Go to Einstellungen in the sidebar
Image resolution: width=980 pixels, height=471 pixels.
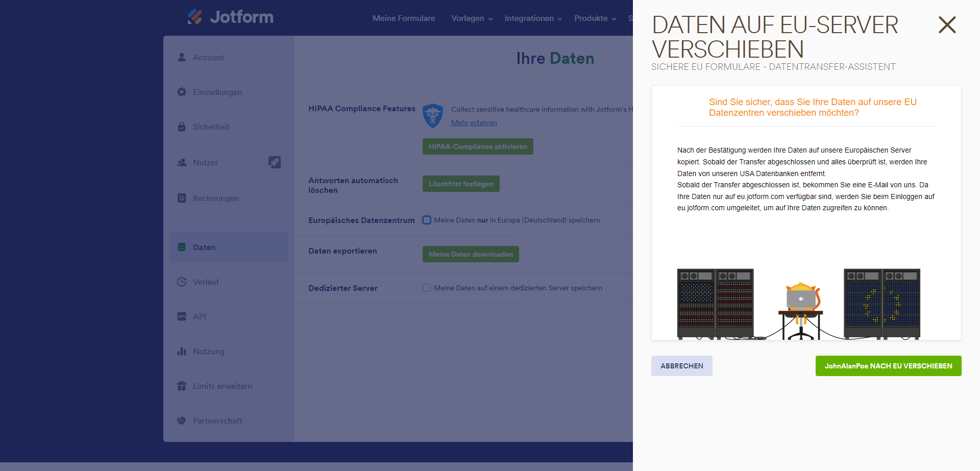click(x=229, y=92)
